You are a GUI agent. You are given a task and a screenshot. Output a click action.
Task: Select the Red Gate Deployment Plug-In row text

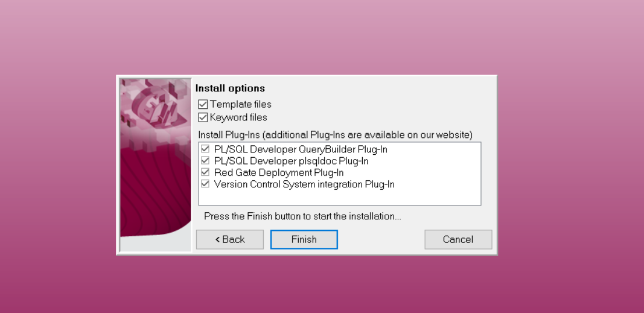pos(279,172)
